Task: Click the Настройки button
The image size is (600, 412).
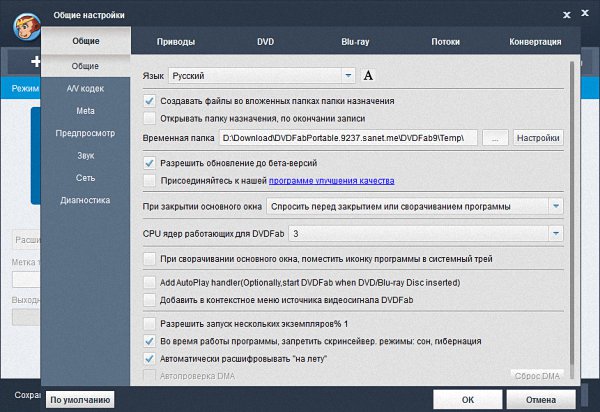Action: (x=538, y=138)
